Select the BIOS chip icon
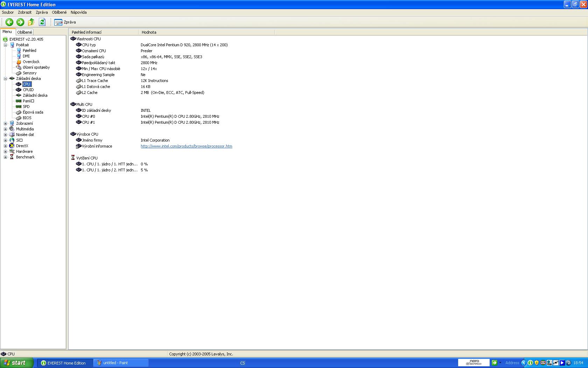 click(x=19, y=118)
